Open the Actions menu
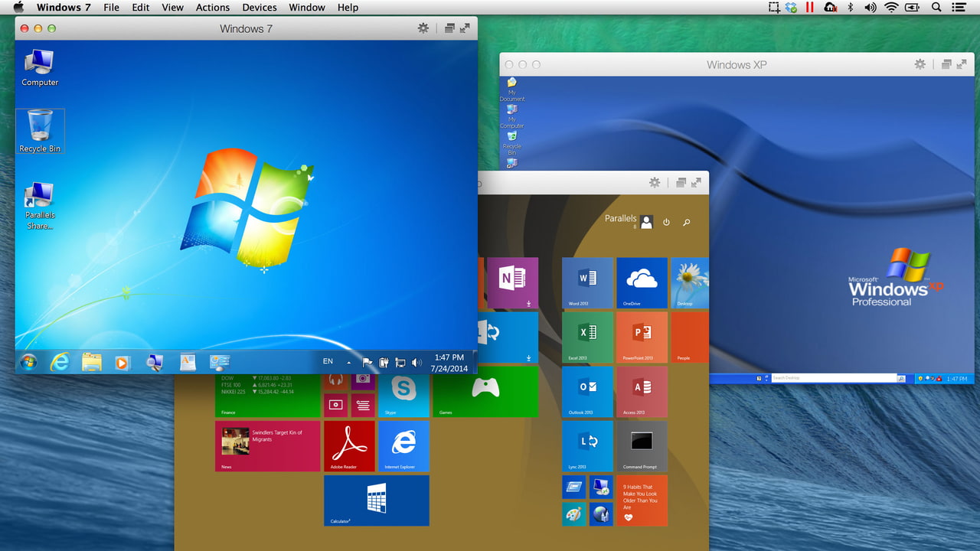 pyautogui.click(x=213, y=7)
